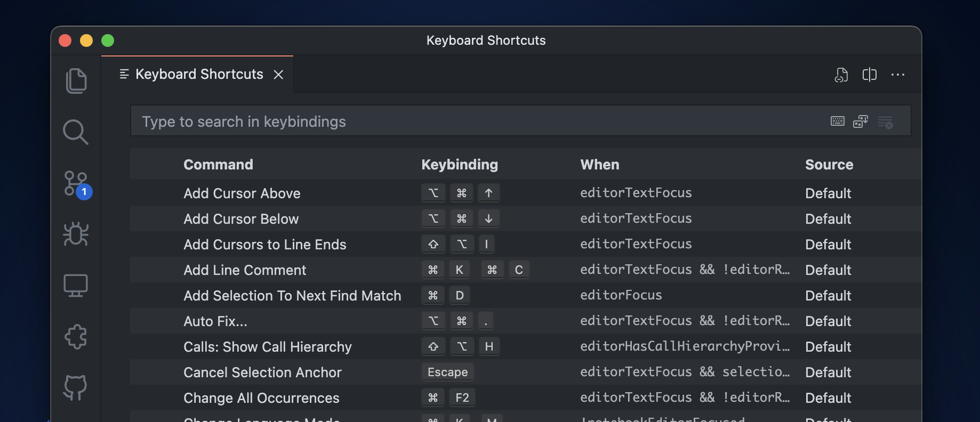Image resolution: width=980 pixels, height=422 pixels.
Task: Split the editor to the right
Action: pos(869,75)
